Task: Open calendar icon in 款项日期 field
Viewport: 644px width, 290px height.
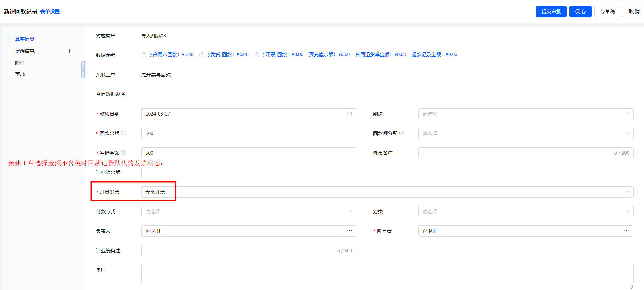Action: tap(349, 114)
